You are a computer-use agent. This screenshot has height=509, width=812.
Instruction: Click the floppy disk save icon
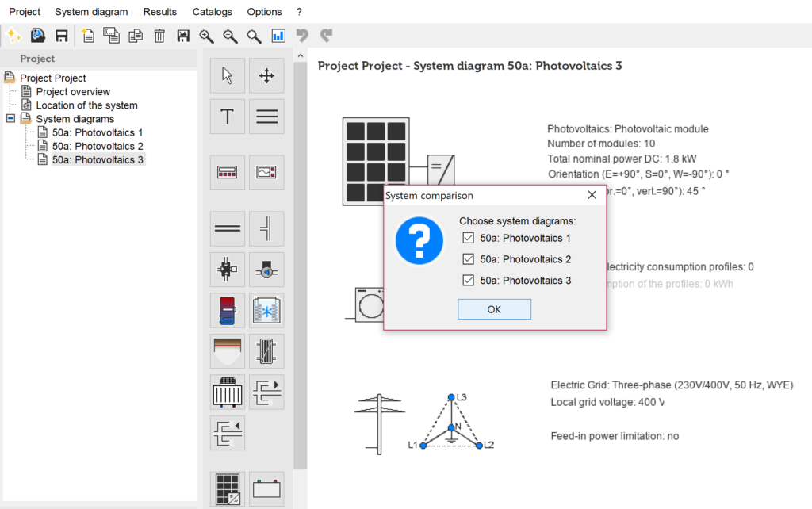pos(61,36)
